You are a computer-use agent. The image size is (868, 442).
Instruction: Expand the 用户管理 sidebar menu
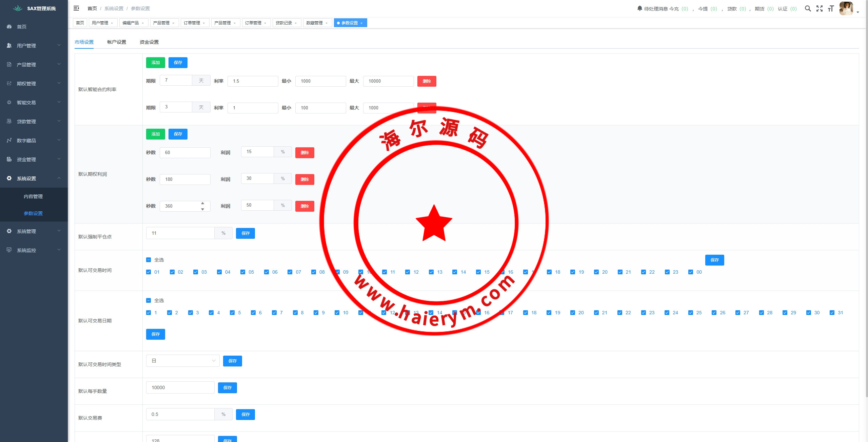point(34,45)
